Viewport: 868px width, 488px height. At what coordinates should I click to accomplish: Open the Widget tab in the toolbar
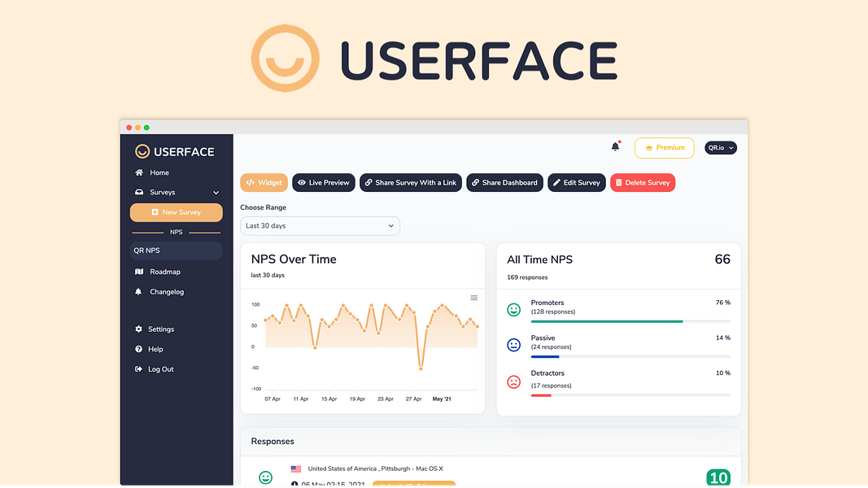click(264, 182)
